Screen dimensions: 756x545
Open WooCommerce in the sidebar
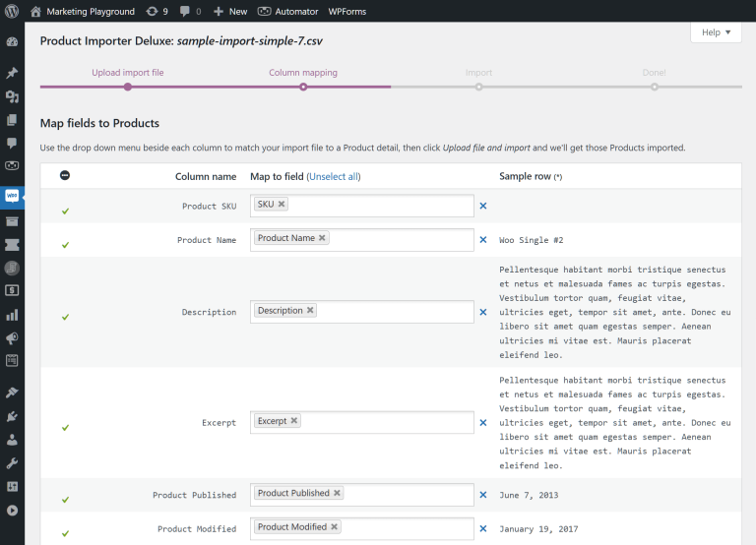[12, 196]
